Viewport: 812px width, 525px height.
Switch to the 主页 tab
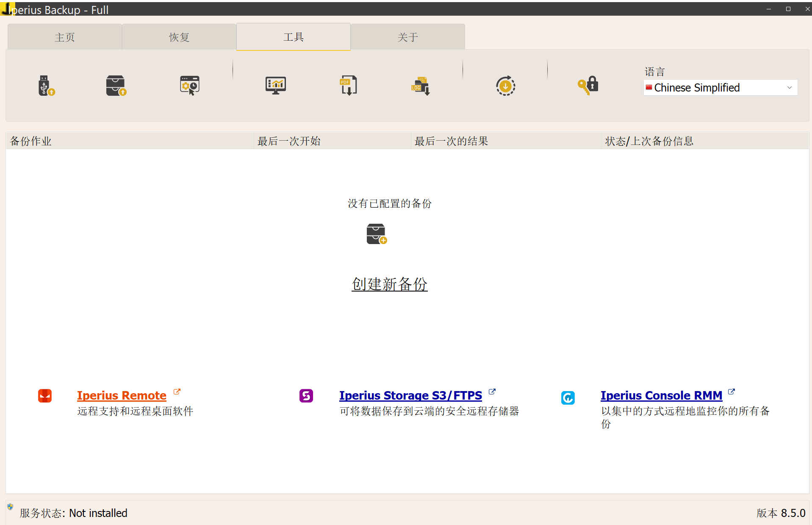point(65,37)
